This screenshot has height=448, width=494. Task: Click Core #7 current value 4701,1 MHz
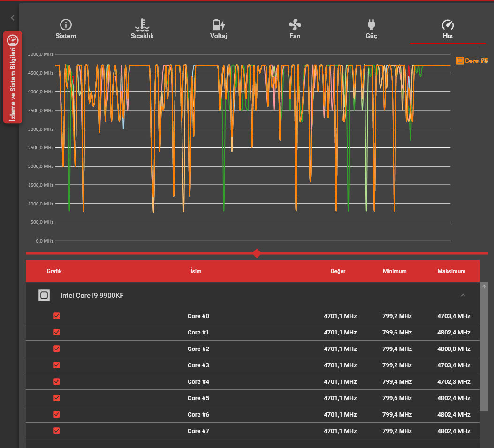click(340, 431)
